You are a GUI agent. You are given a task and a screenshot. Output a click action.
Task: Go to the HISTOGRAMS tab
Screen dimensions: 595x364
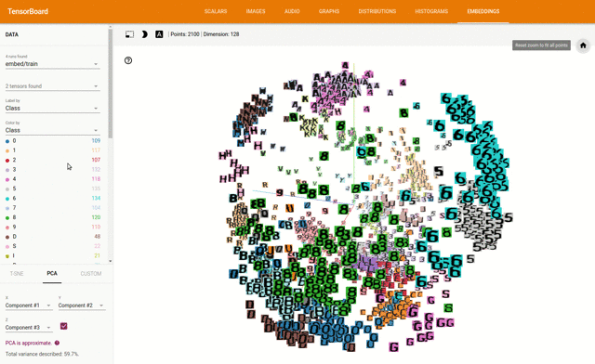[431, 11]
